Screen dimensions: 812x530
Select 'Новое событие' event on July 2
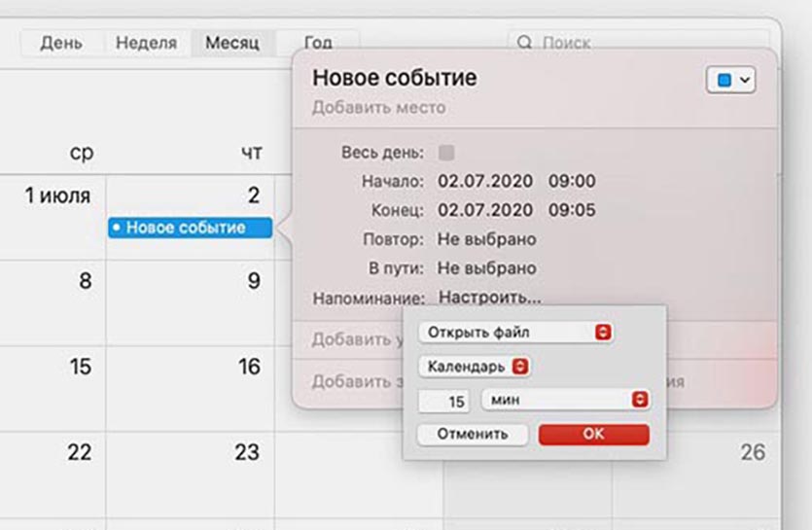pos(190,228)
